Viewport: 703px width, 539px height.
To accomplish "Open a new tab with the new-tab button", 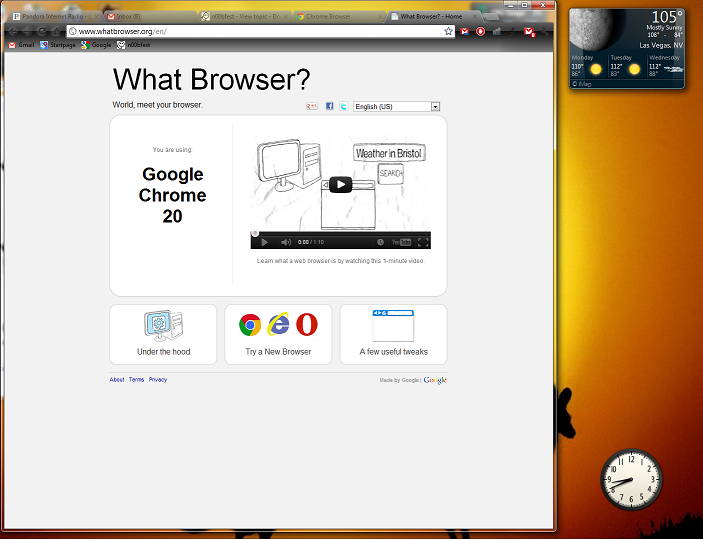I will pyautogui.click(x=491, y=17).
